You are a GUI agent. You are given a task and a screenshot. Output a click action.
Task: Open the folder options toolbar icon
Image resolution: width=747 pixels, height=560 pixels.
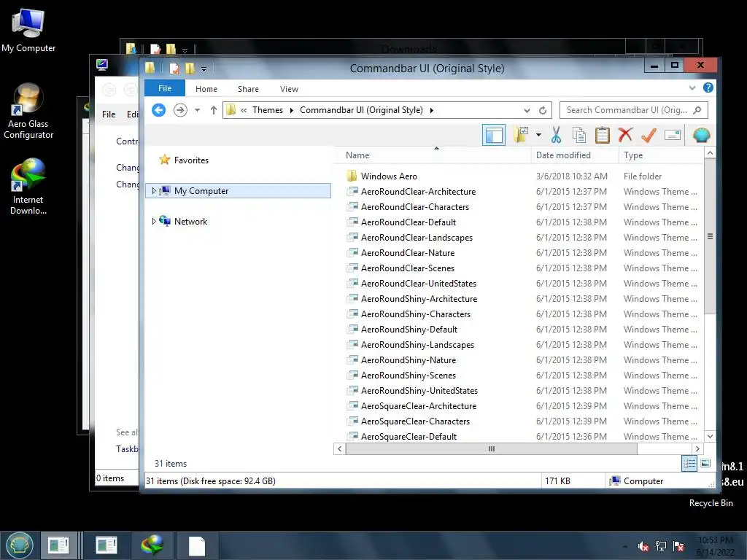point(521,135)
